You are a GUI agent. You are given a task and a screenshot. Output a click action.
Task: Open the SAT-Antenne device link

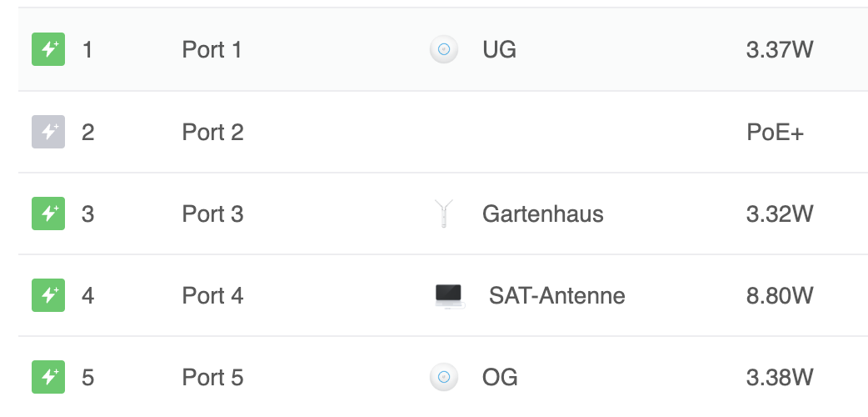click(x=556, y=295)
